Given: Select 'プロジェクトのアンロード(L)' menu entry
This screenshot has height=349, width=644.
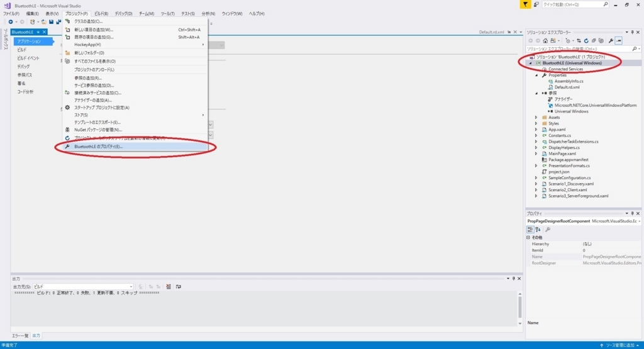Looking at the screenshot, I should point(136,70).
